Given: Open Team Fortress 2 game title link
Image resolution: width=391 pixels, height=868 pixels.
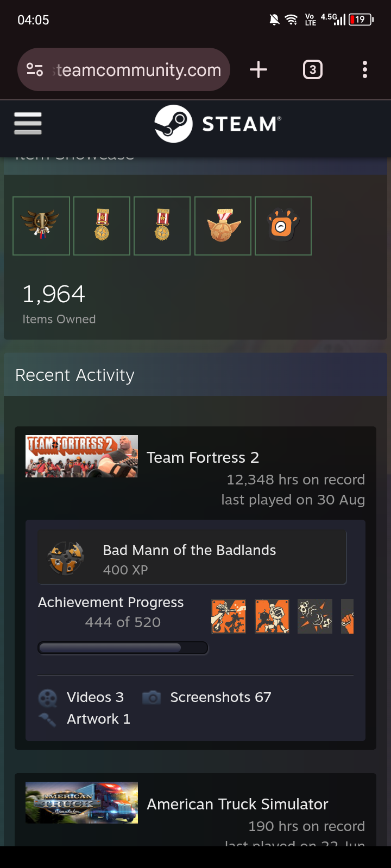Looking at the screenshot, I should tap(203, 457).
